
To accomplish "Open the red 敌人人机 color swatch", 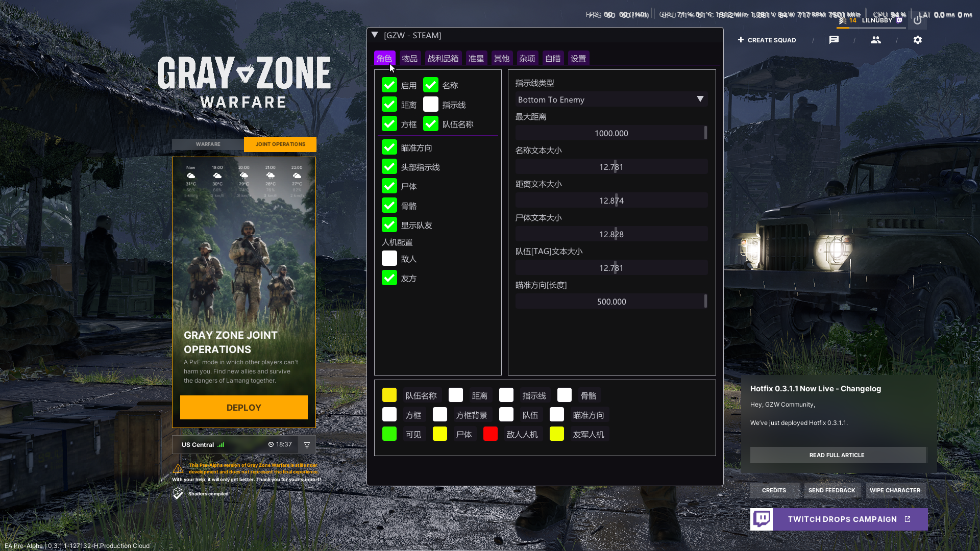I will [x=491, y=434].
